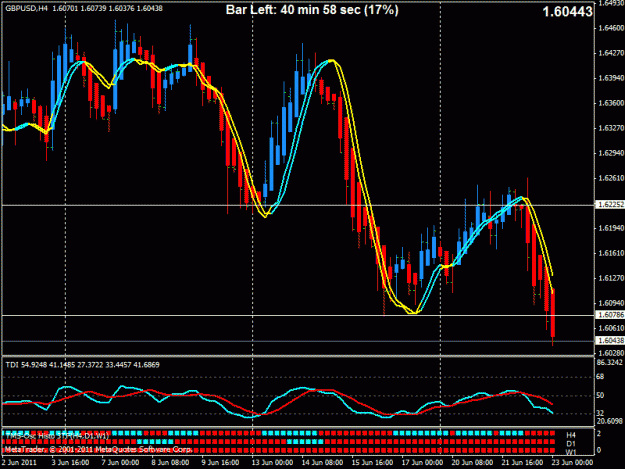Image resolution: width=625 pixels, height=469 pixels.
Task: Select the 1.63600 price axis label
Action: pos(611,103)
